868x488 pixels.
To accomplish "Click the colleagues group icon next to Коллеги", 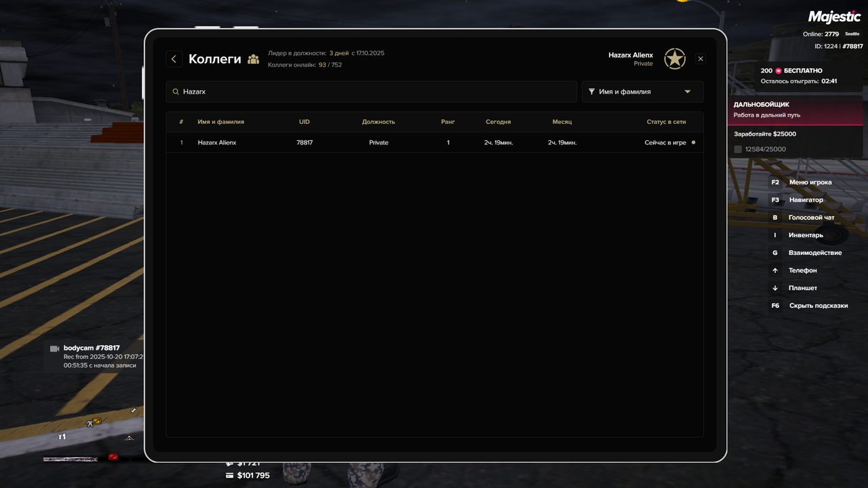I will tap(254, 59).
